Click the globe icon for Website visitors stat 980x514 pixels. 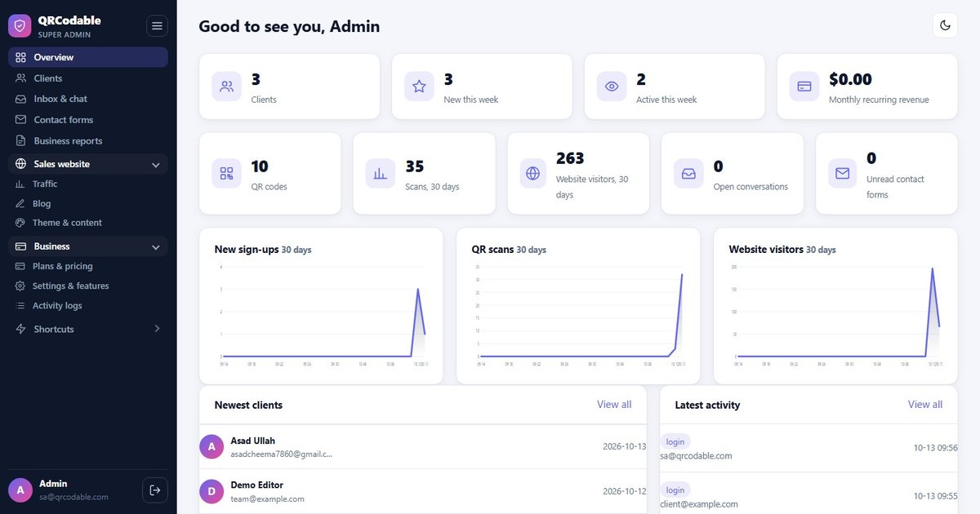(x=533, y=174)
